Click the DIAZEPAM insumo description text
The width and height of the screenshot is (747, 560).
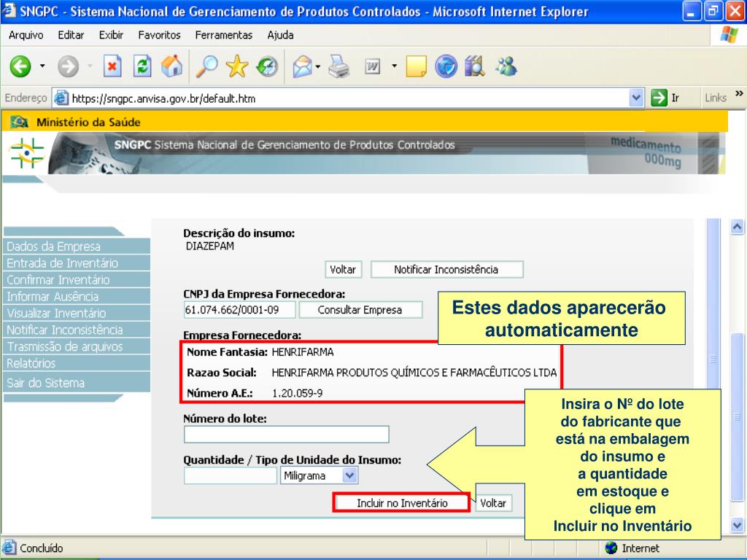(210, 246)
